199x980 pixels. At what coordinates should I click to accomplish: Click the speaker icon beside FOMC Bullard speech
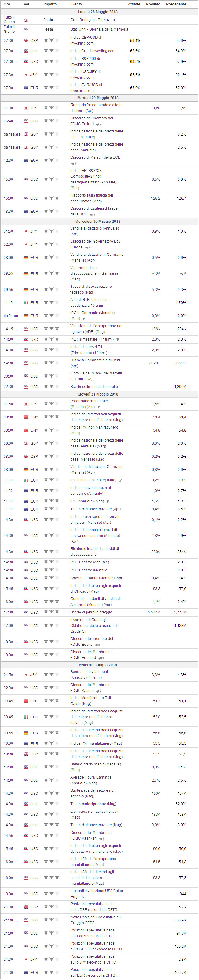[x=98, y=125]
